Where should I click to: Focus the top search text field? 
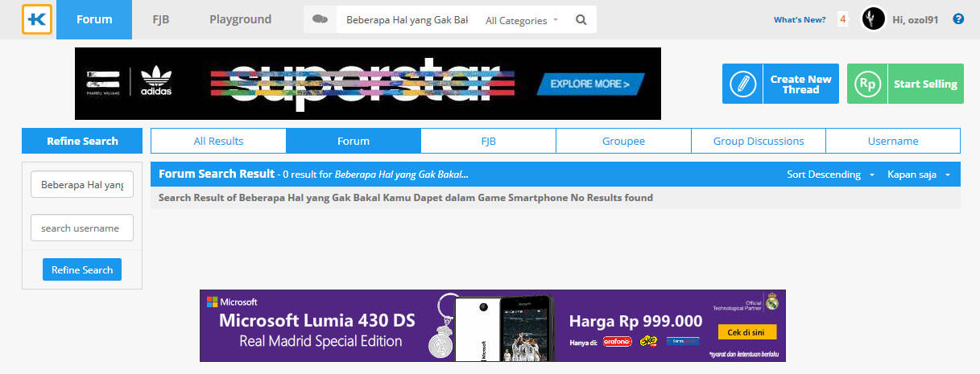(407, 20)
